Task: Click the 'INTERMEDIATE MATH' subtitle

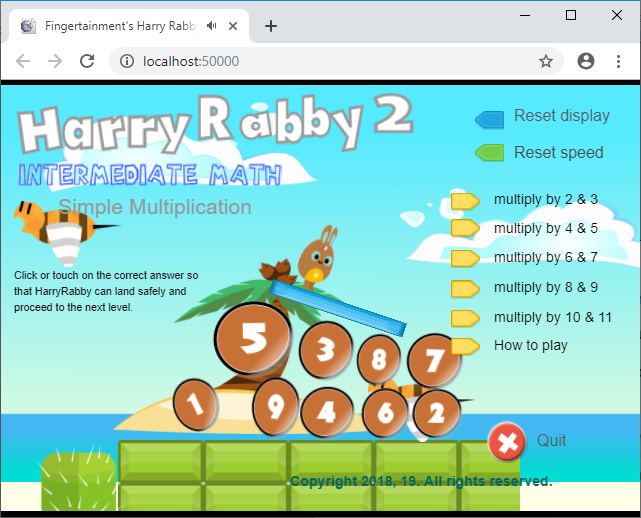Action: click(x=150, y=175)
